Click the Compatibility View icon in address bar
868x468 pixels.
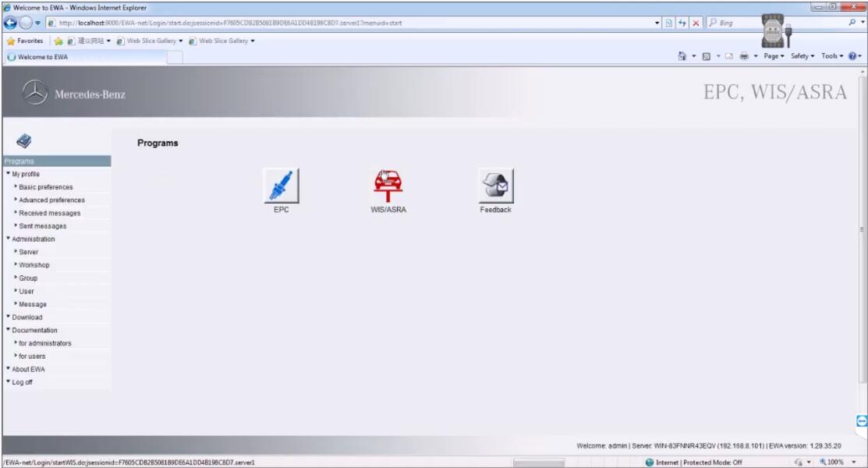668,23
